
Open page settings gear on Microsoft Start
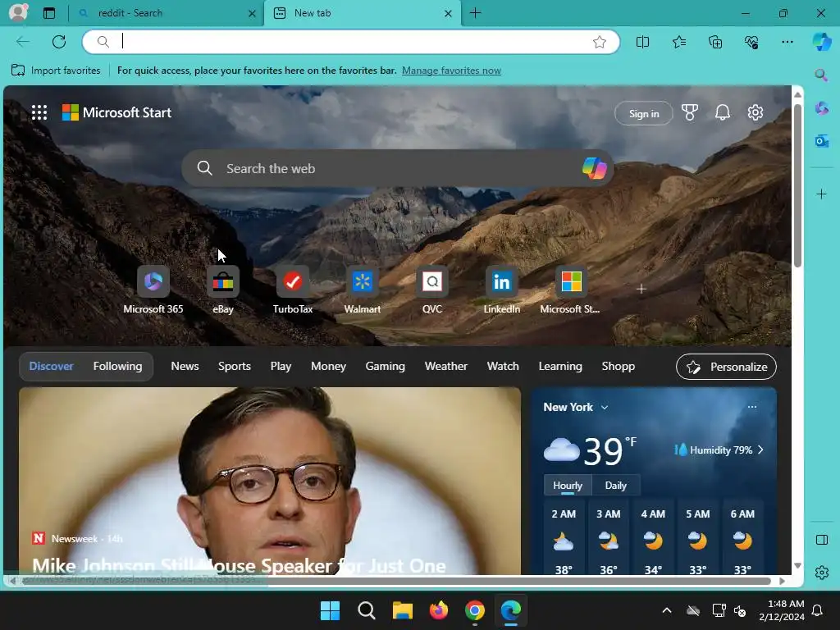(756, 112)
